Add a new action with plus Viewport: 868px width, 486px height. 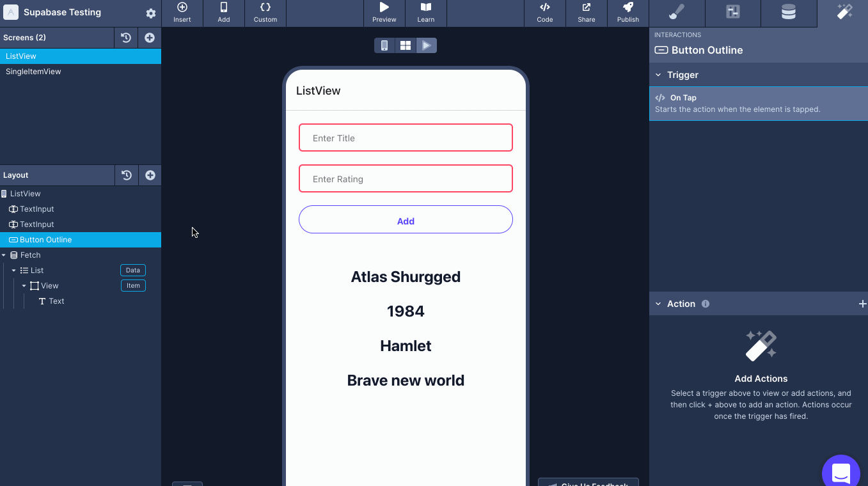tap(862, 304)
